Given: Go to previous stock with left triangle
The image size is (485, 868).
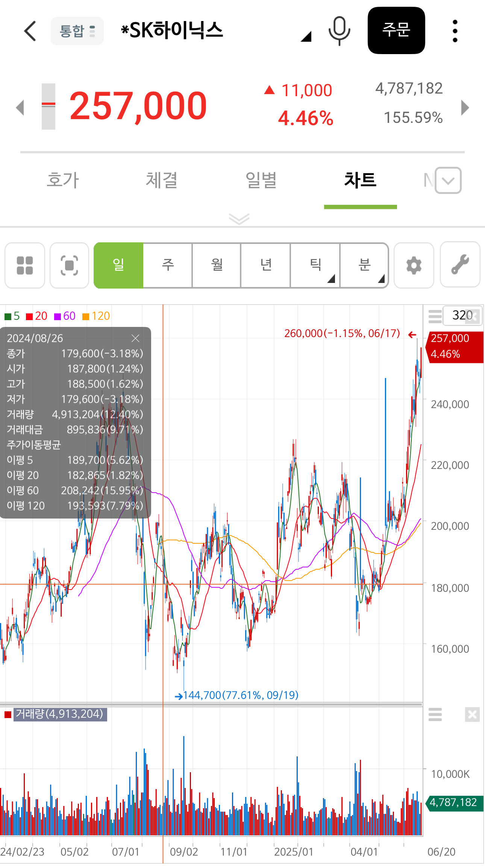Looking at the screenshot, I should tap(20, 108).
